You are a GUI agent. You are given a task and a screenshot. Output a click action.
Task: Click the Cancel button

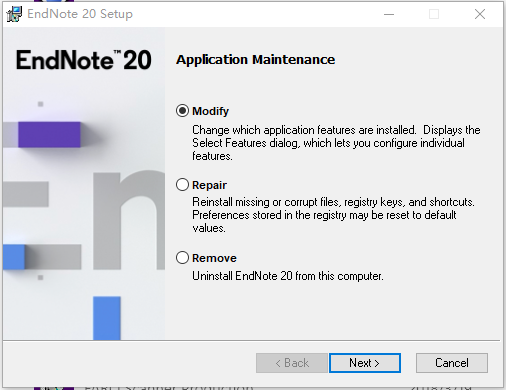tap(452, 363)
